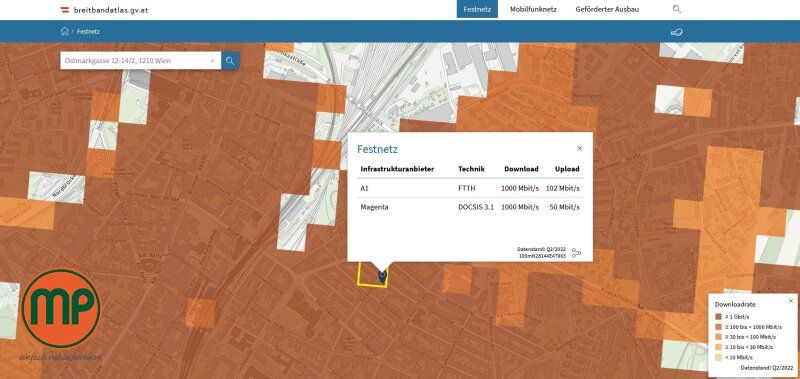Click the yellow highlighted grid cell
Image resolution: width=800 pixels, height=379 pixels.
coord(372,274)
